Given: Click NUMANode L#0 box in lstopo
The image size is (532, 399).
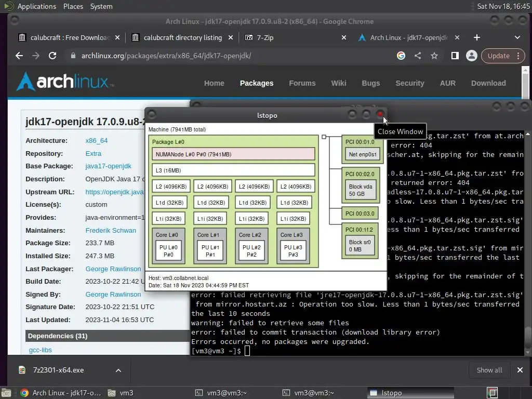Looking at the screenshot, I should point(233,154).
